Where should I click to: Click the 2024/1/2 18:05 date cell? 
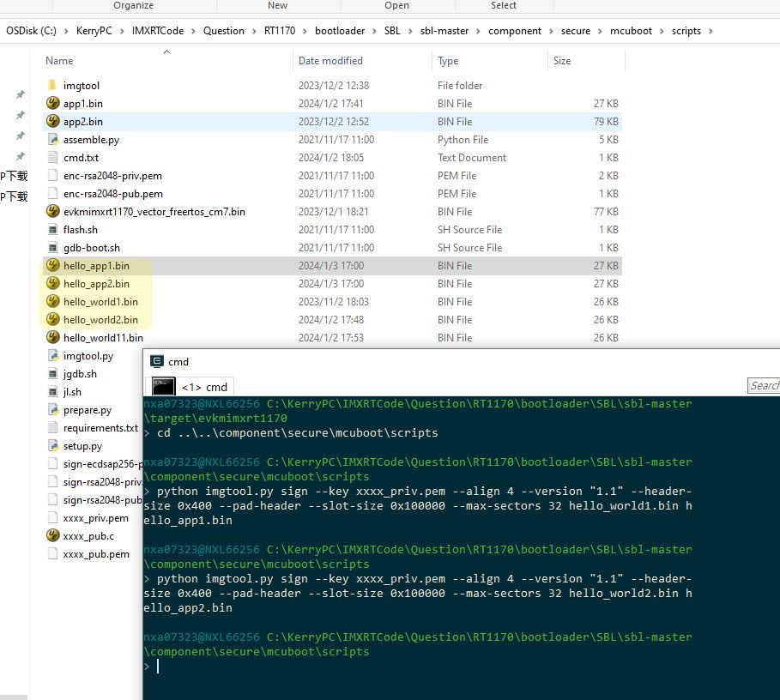pyautogui.click(x=331, y=158)
